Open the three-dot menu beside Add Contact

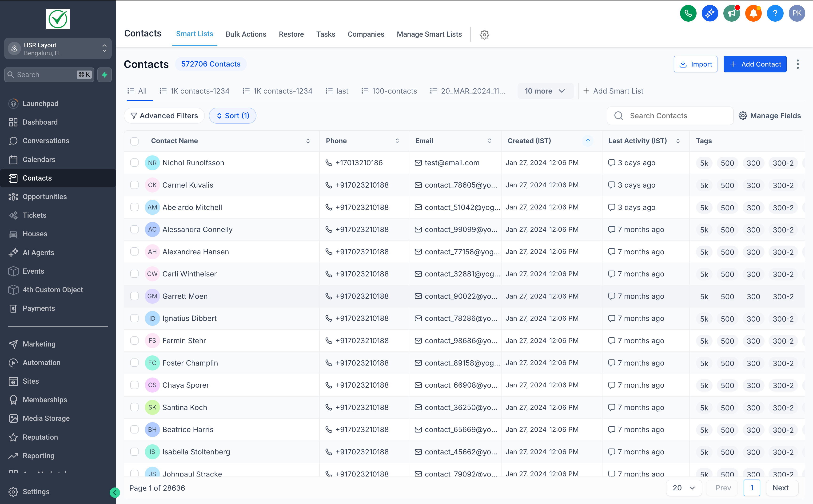tap(798, 64)
